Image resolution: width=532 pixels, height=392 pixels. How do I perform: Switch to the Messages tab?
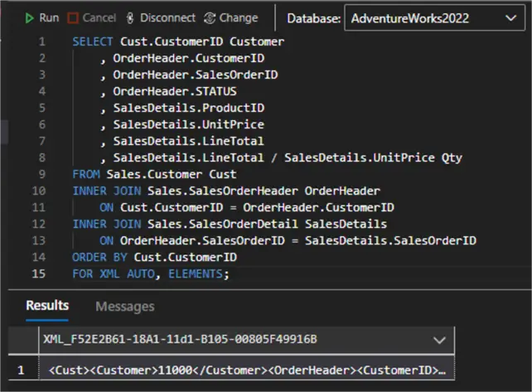(125, 307)
